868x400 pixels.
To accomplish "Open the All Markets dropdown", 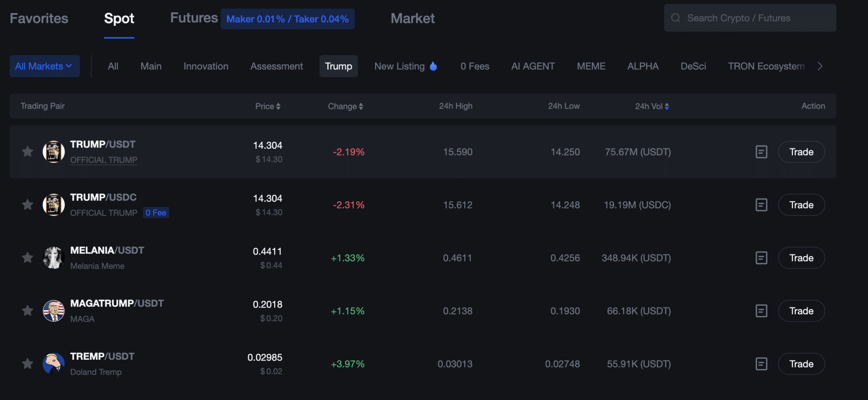I will [x=44, y=66].
